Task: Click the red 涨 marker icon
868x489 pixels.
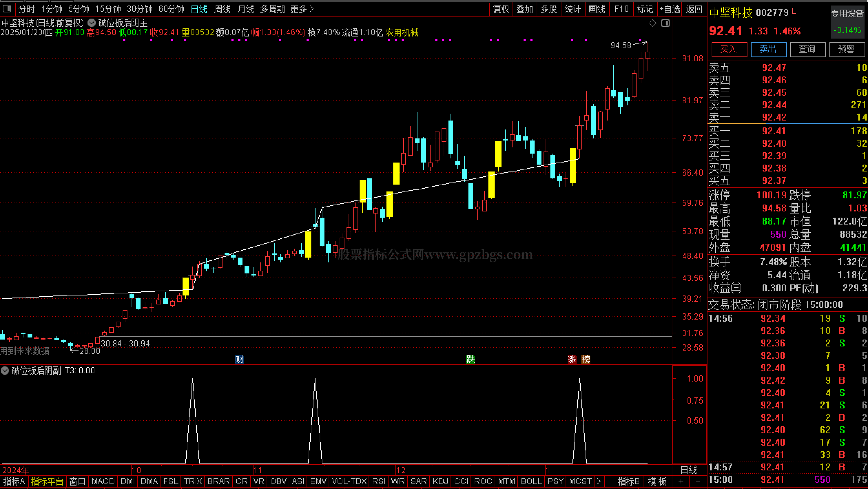Action: (x=572, y=359)
